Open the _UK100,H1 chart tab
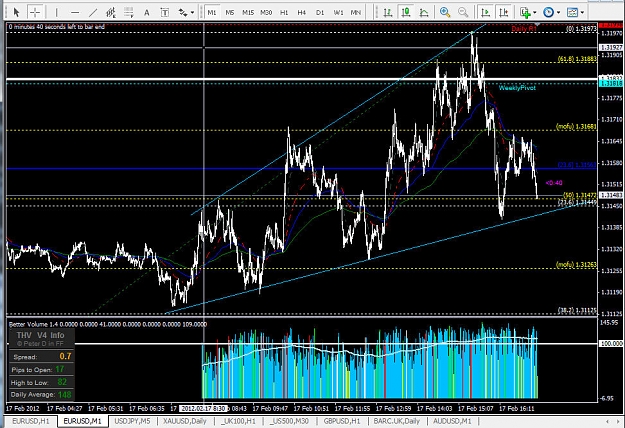 pos(239,421)
